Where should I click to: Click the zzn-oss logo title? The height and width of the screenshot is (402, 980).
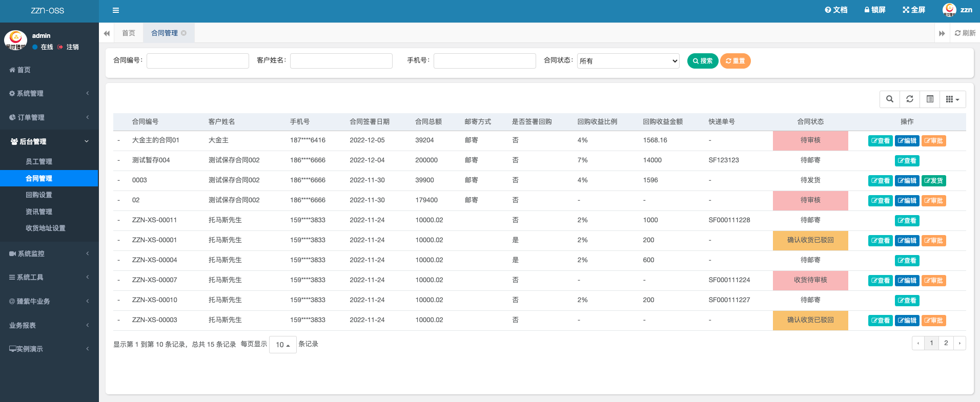(48, 10)
